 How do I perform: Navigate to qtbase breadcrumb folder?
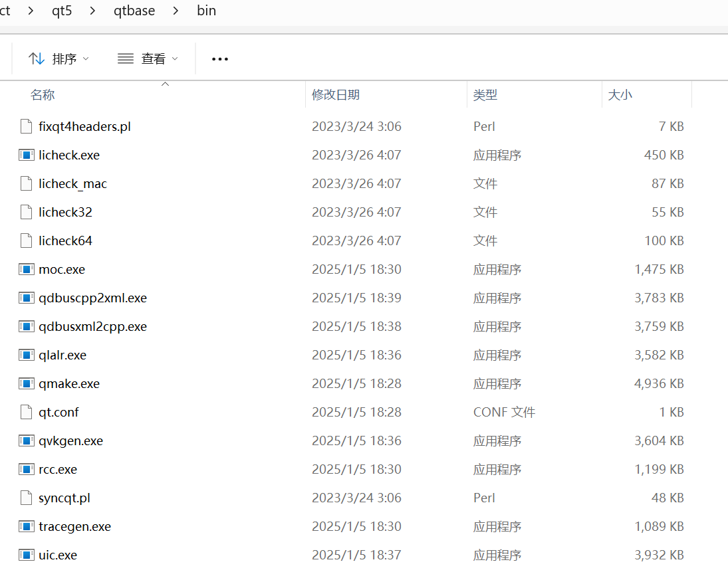(134, 11)
